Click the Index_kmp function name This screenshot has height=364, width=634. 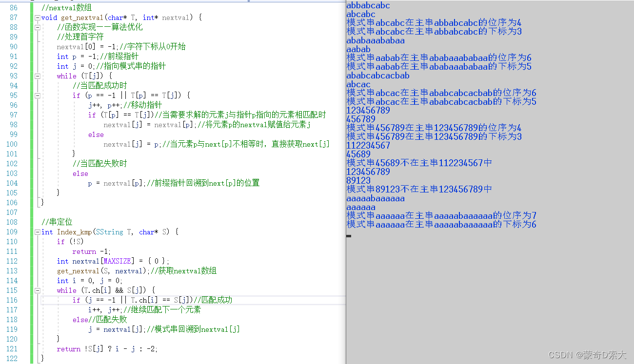[x=75, y=232]
